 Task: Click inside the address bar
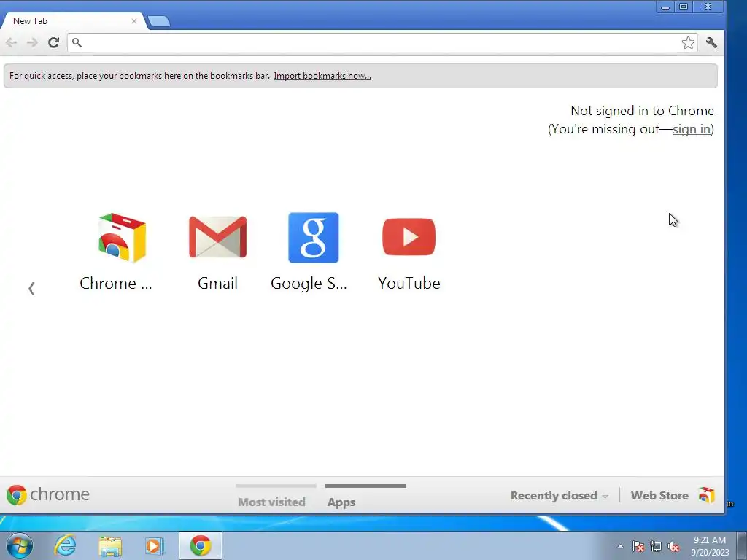click(382, 43)
